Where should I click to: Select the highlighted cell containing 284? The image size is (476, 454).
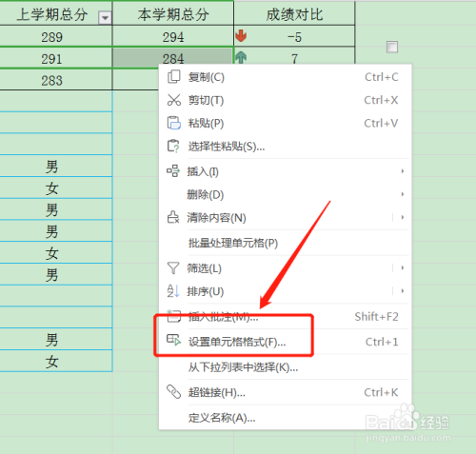[173, 56]
